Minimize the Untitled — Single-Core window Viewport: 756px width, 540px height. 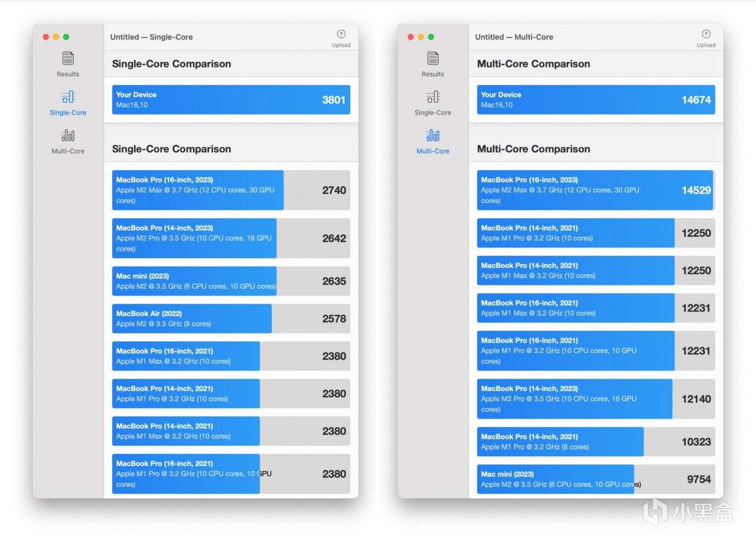click(56, 37)
